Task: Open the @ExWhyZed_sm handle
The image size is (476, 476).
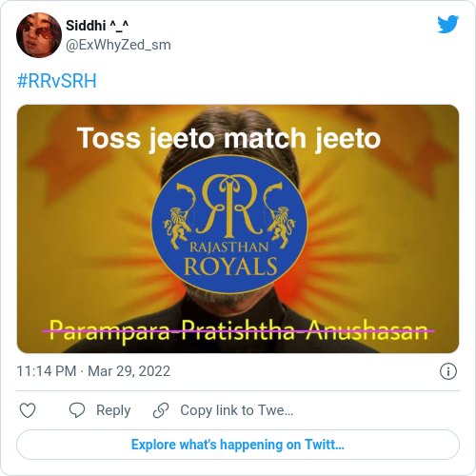Action: 118,45
